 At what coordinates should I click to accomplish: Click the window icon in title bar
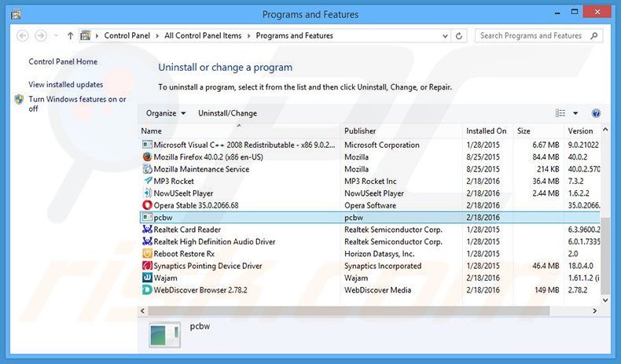(x=16, y=15)
